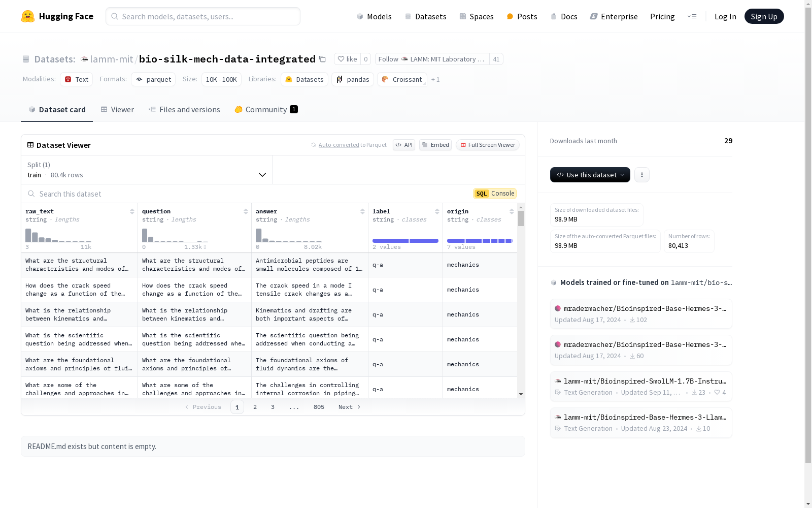The height and width of the screenshot is (508, 812).
Task: Open the three-dot options next to Use this dataset
Action: (x=642, y=175)
